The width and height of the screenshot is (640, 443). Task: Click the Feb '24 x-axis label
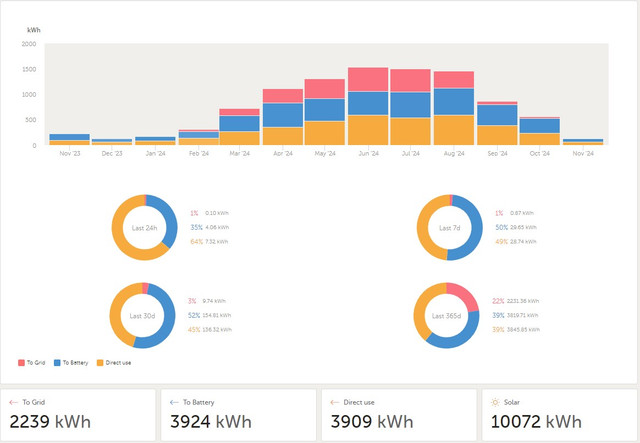coord(199,154)
